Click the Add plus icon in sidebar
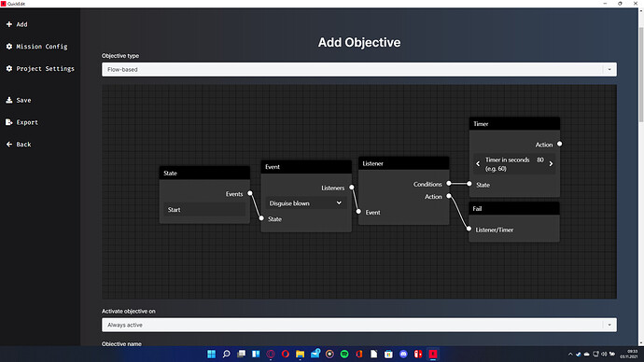This screenshot has height=362, width=644. click(x=9, y=24)
